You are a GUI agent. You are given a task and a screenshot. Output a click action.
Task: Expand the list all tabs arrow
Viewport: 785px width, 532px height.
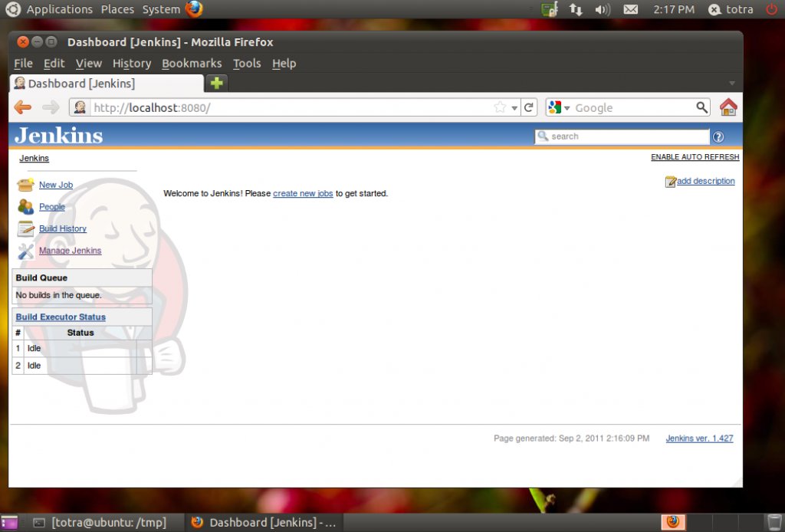[731, 83]
